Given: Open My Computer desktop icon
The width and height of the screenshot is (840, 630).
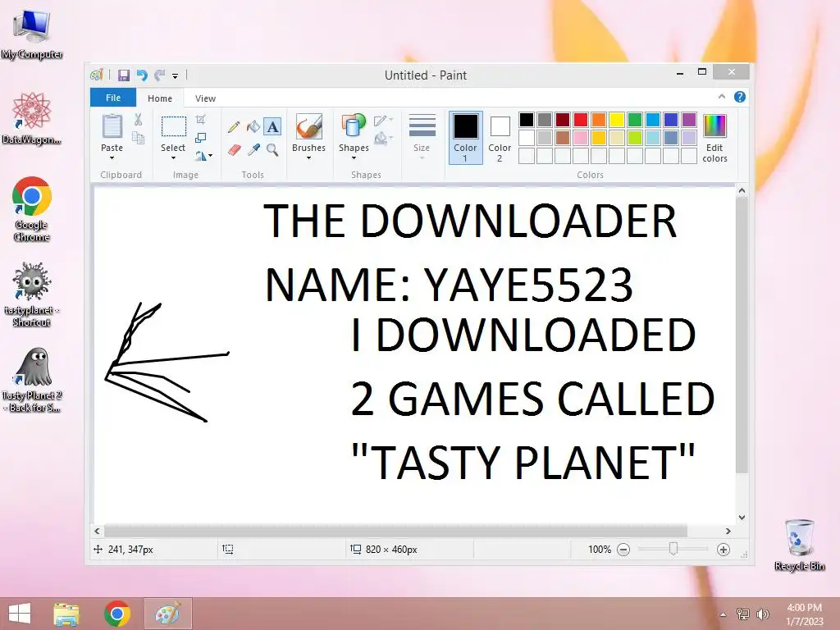Looking at the screenshot, I should tap(32, 34).
